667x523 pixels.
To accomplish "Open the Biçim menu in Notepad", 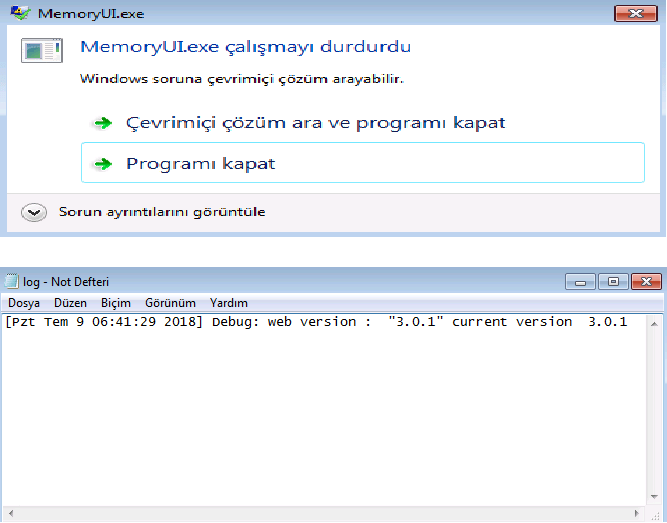I will (x=116, y=303).
